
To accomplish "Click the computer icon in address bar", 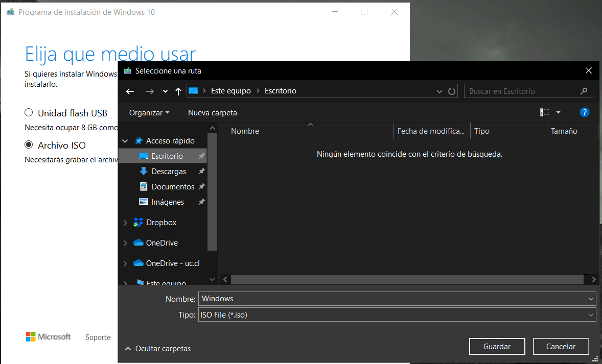I will [193, 91].
